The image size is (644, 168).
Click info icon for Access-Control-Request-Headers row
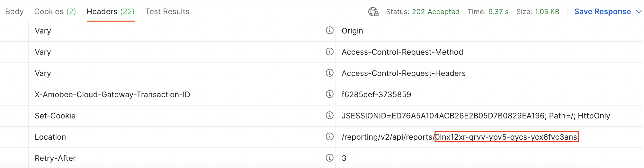[x=329, y=73]
